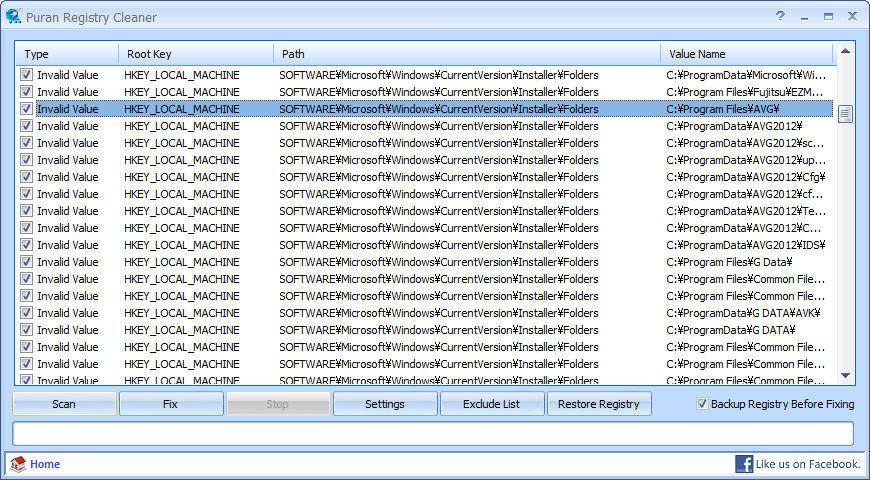Image resolution: width=870 pixels, height=480 pixels.
Task: Uncheck the C:¥ProgramData¥AVG2012¥ row checkbox
Action: click(x=26, y=126)
